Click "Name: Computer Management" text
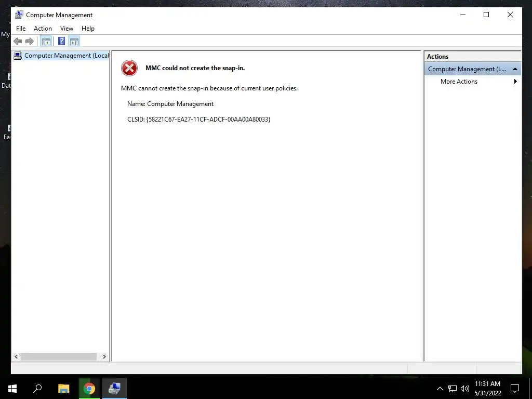 (170, 104)
